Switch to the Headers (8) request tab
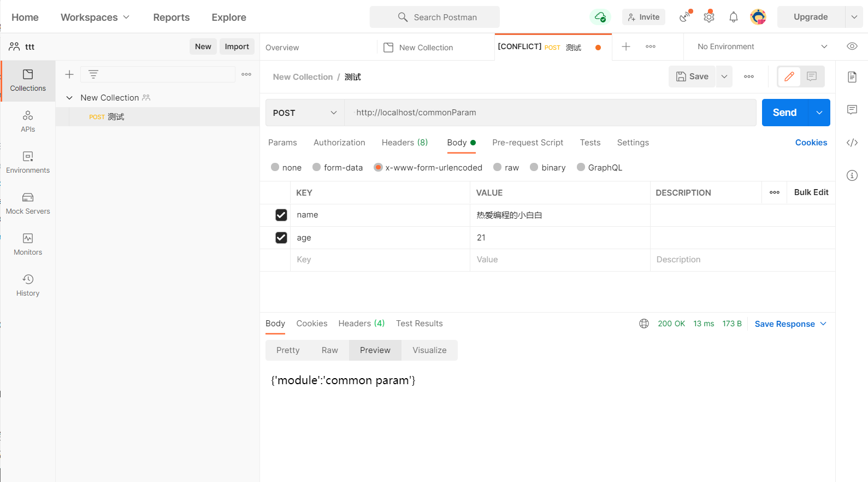The image size is (868, 482). tap(405, 143)
